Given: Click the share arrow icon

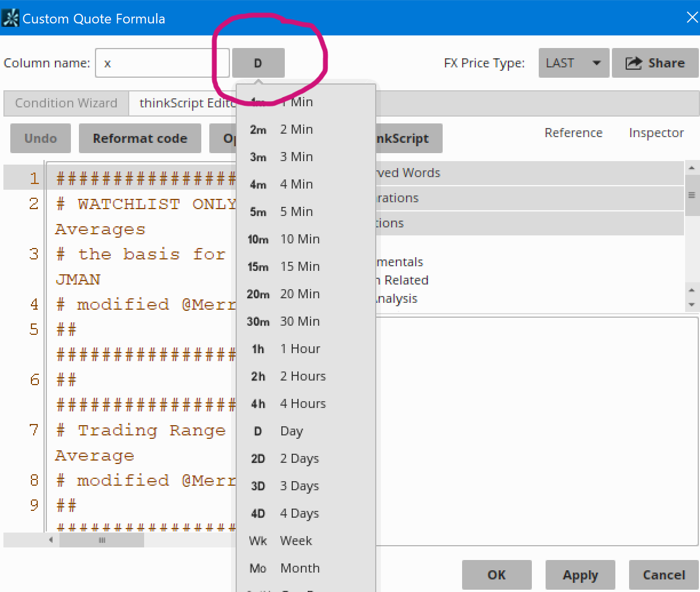Looking at the screenshot, I should 634,63.
